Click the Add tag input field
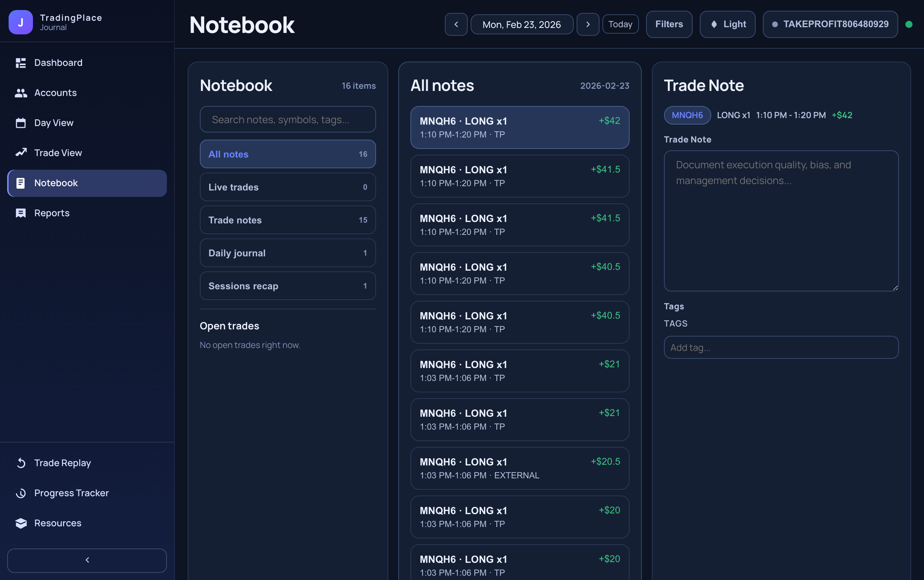 coord(781,347)
